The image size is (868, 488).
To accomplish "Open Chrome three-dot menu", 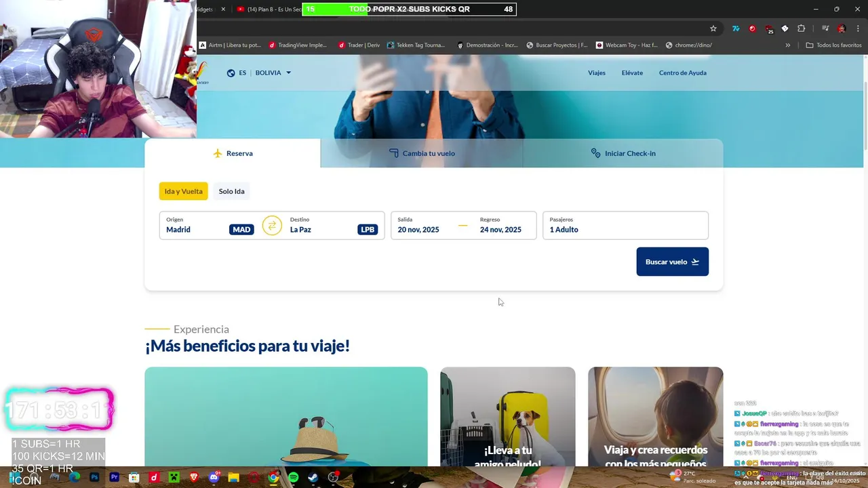I will [858, 28].
